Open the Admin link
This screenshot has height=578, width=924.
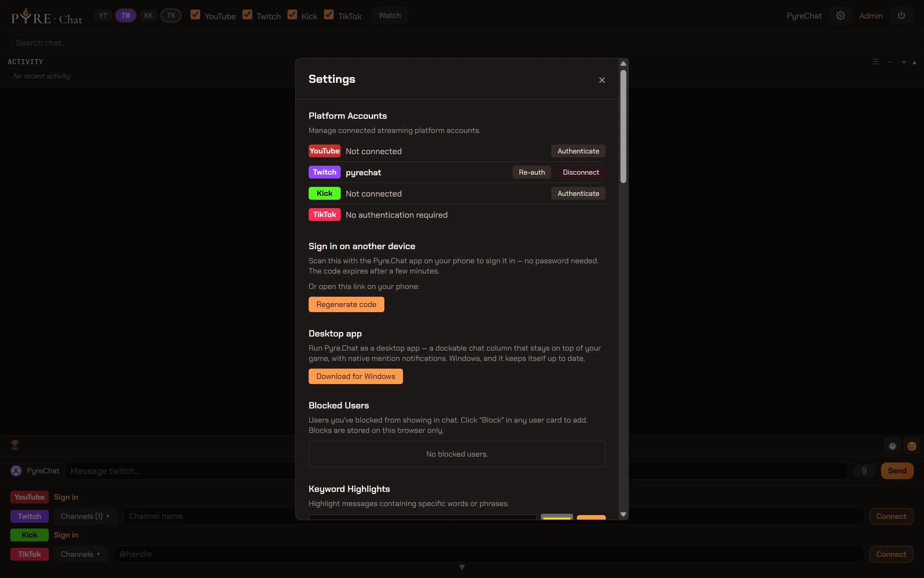tap(870, 16)
